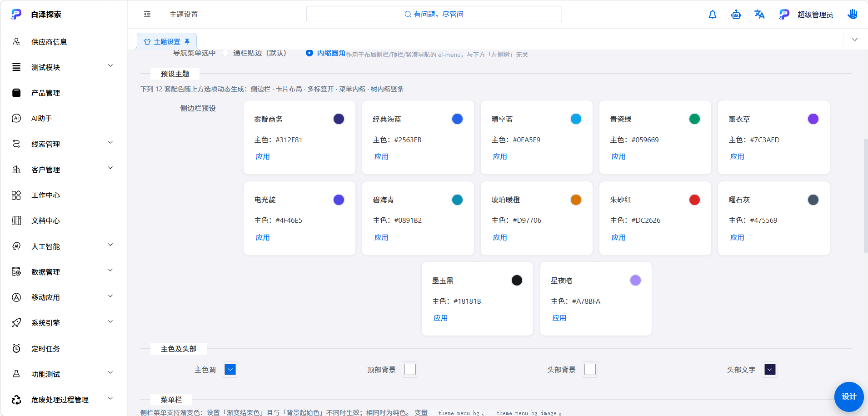Open the 顶部背景 color picker
This screenshot has height=416, width=868.
tap(410, 370)
